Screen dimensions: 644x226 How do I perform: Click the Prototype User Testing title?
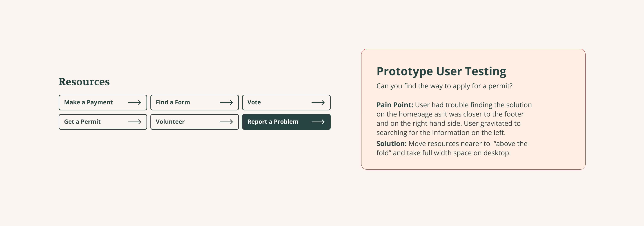point(441,72)
